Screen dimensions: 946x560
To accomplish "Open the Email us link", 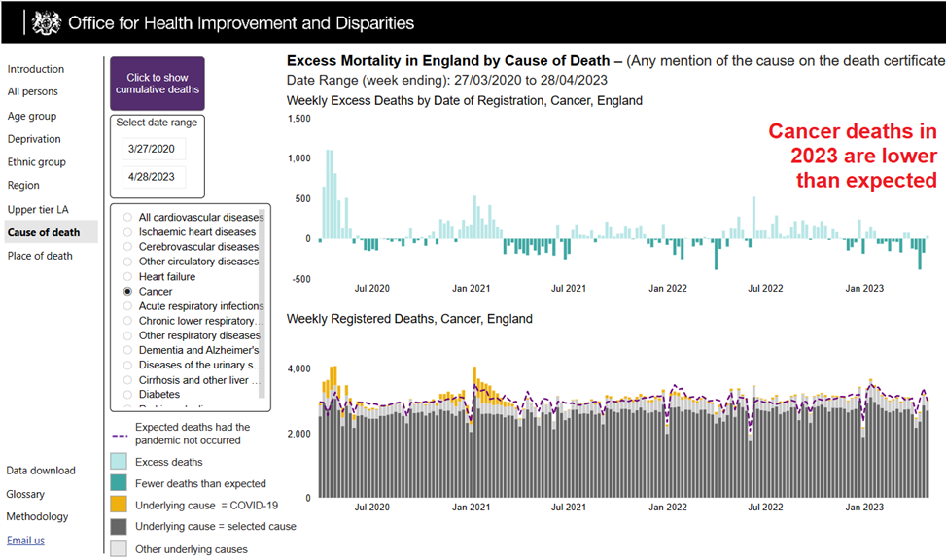I will pyautogui.click(x=25, y=541).
